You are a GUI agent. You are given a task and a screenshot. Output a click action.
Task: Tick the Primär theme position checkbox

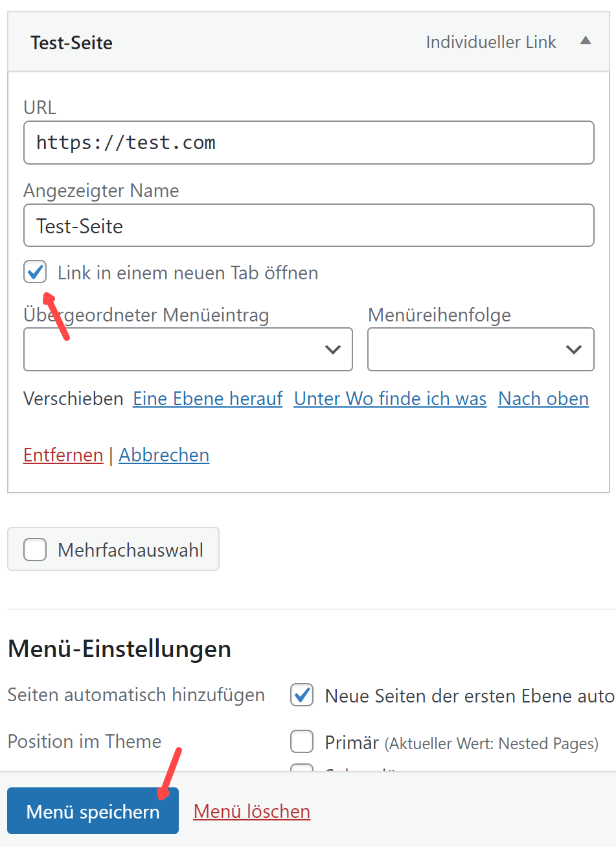(302, 741)
